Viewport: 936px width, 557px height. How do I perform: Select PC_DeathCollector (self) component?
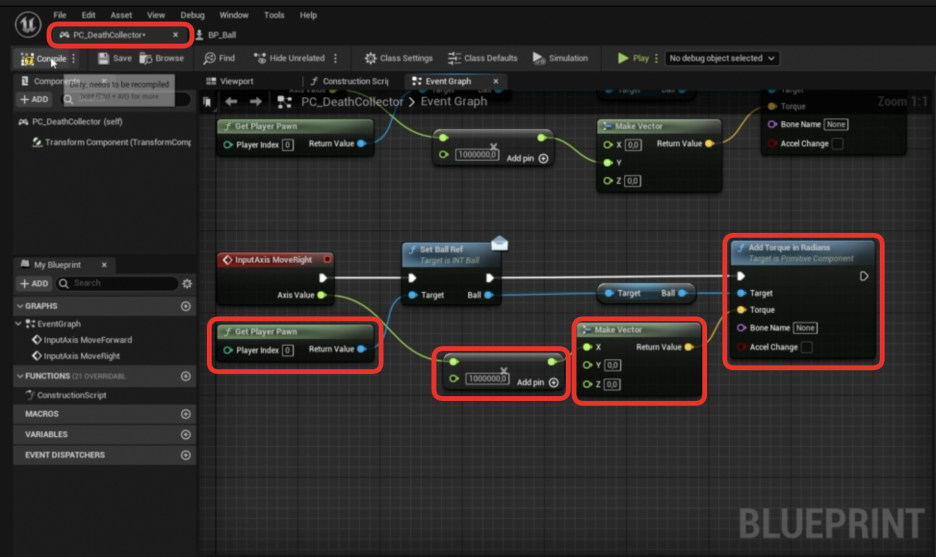click(x=77, y=122)
